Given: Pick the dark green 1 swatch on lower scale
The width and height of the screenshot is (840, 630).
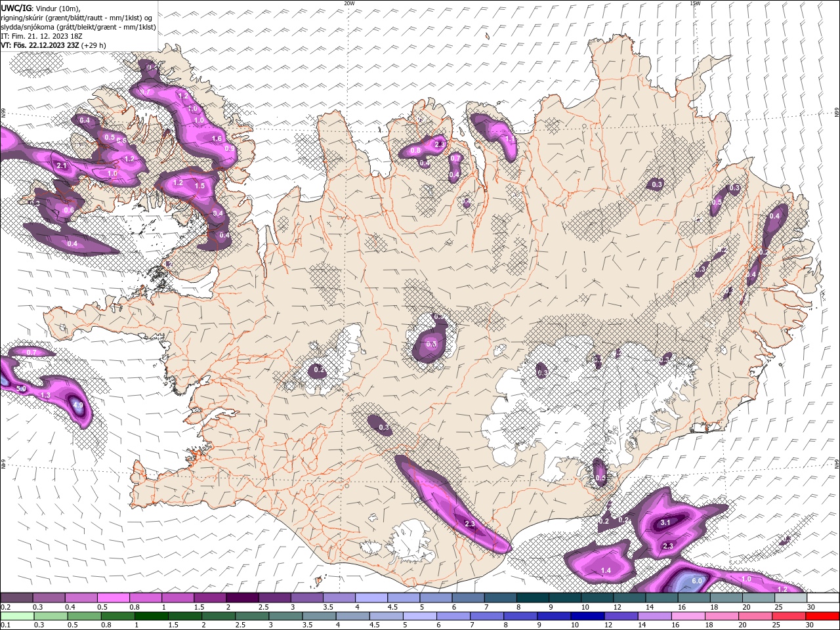Looking at the screenshot, I should tap(151, 616).
